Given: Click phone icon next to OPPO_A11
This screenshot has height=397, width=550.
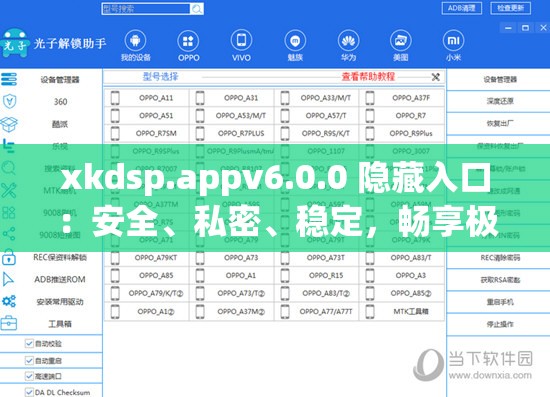Looking at the screenshot, I should pyautogui.click(x=115, y=98).
